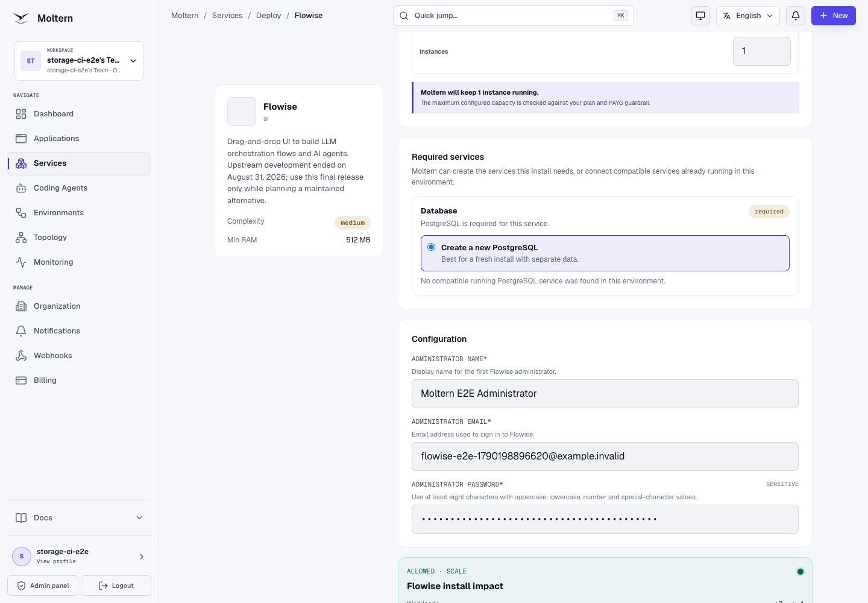Open profile via chevron next to storage-ci-e2e

pos(142,557)
